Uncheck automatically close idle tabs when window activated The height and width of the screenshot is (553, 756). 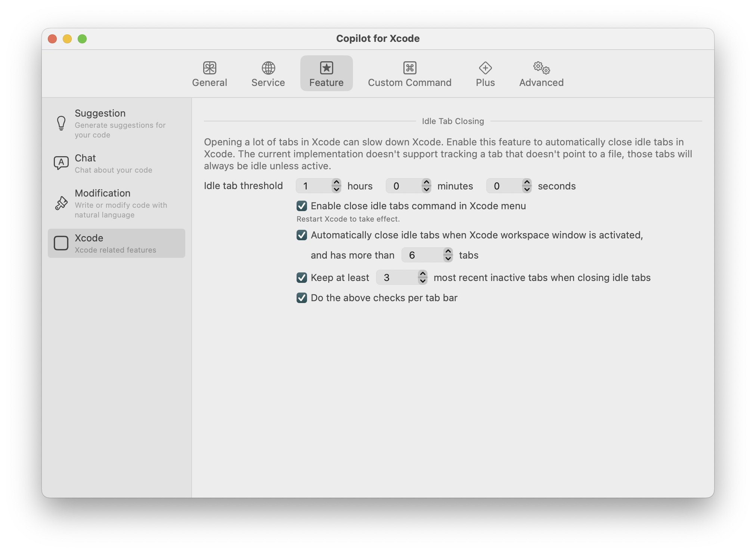[x=301, y=235]
